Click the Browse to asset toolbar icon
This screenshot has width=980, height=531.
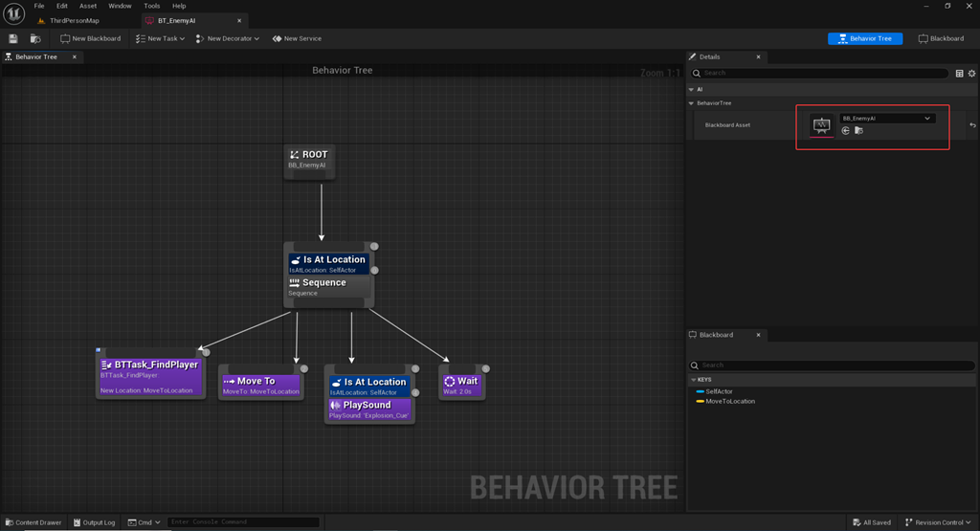(x=35, y=38)
